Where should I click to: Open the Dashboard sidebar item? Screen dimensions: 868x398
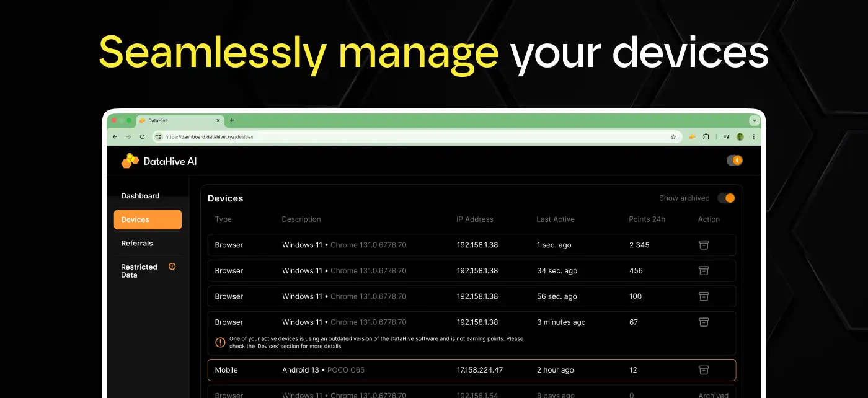pyautogui.click(x=140, y=196)
